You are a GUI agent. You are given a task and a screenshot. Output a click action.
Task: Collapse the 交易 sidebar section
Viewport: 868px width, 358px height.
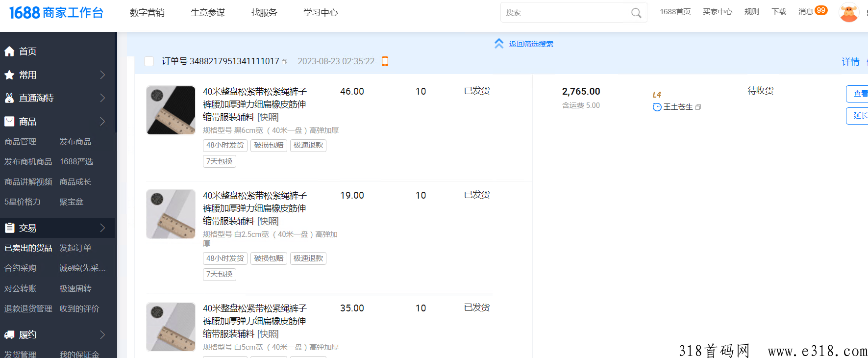(102, 228)
